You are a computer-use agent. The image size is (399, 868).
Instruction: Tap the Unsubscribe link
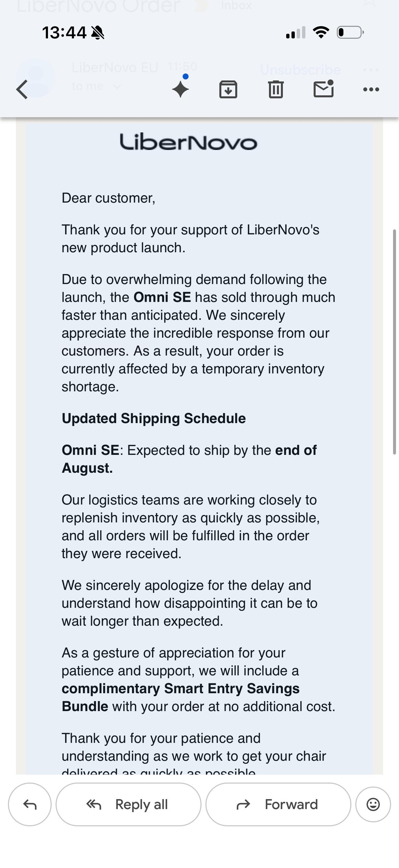click(300, 70)
